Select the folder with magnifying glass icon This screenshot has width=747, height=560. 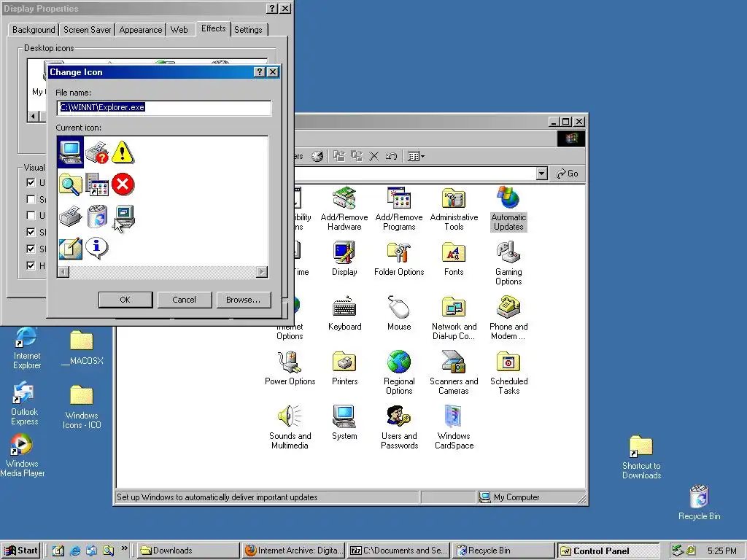[x=71, y=184]
